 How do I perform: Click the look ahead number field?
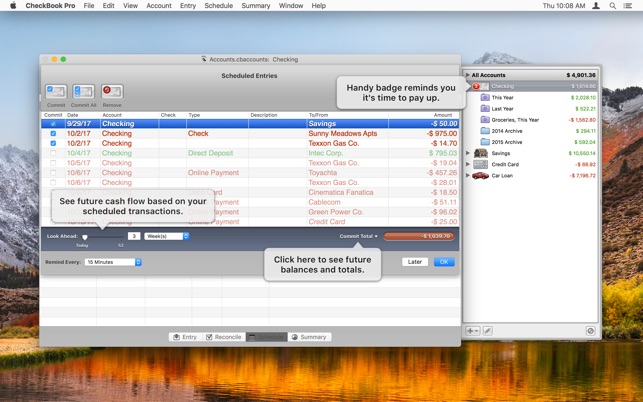pos(134,236)
